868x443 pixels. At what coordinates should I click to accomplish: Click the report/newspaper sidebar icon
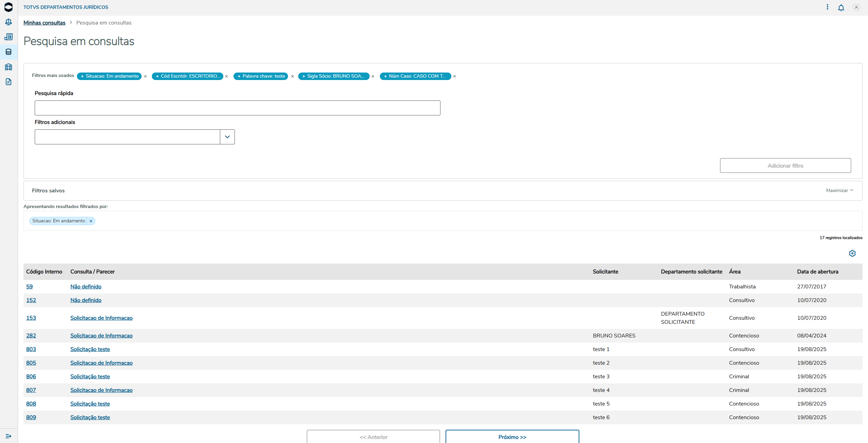pyautogui.click(x=9, y=37)
